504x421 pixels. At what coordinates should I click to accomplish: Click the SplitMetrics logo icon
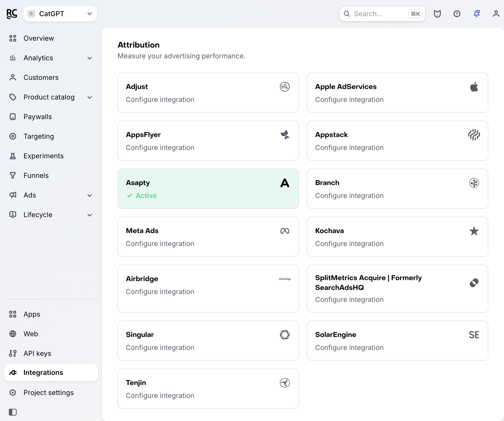pos(474,283)
